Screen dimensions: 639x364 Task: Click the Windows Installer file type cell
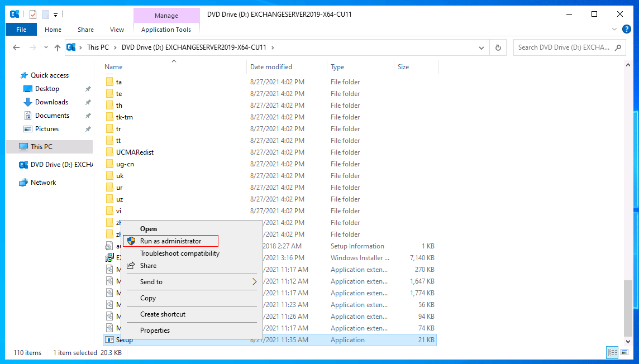coord(360,258)
